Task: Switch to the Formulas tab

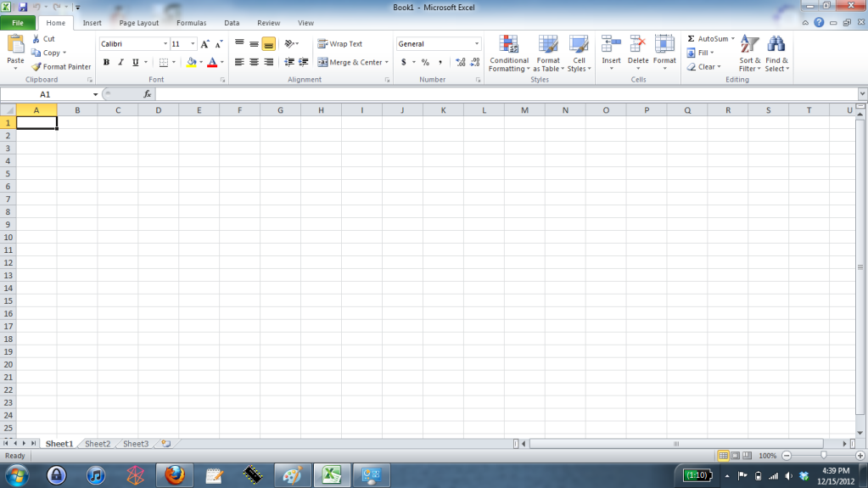Action: (192, 23)
